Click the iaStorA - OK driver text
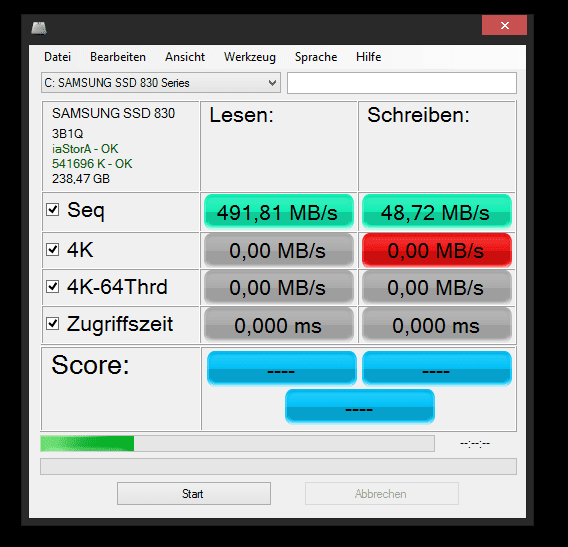 tap(85, 149)
